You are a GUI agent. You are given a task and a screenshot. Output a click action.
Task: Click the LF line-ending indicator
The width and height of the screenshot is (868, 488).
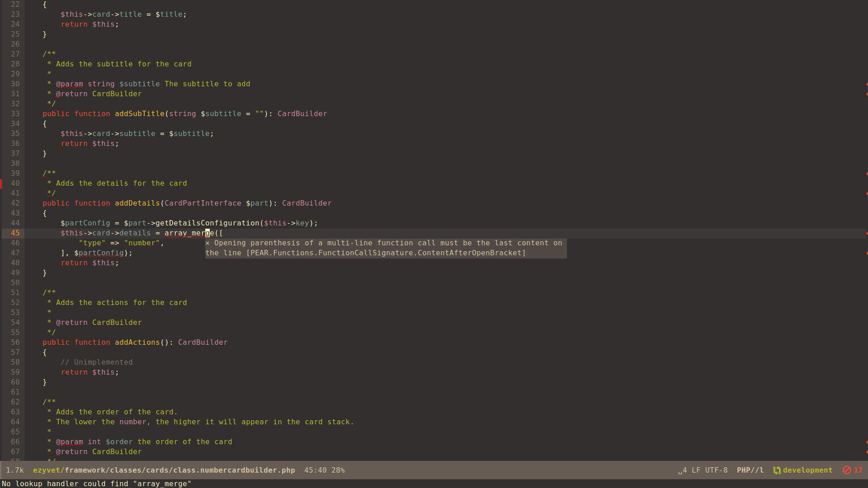click(697, 470)
